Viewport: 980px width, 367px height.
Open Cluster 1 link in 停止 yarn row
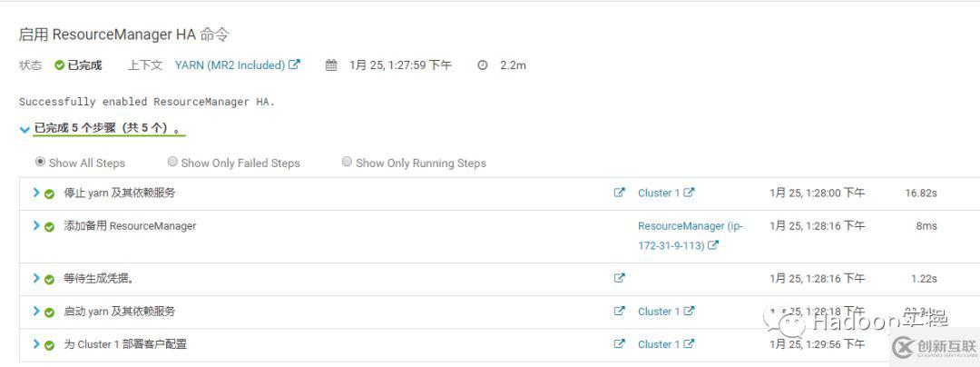pos(659,193)
